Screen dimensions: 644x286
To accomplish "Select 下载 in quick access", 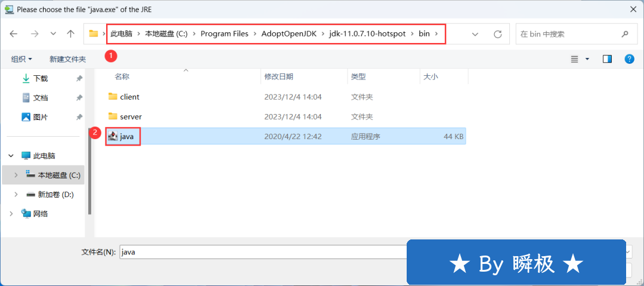I will (40, 78).
